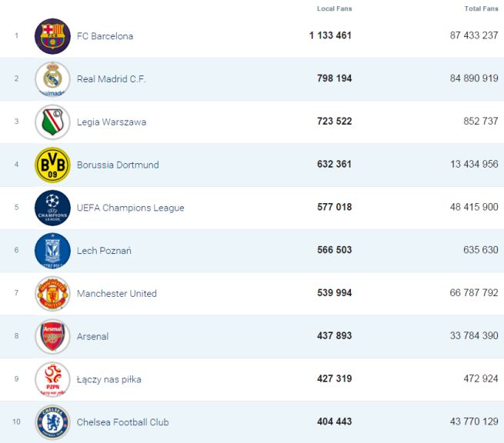Click the Legia Warszawa logo
Image resolution: width=504 pixels, height=443 pixels.
pos(52,122)
